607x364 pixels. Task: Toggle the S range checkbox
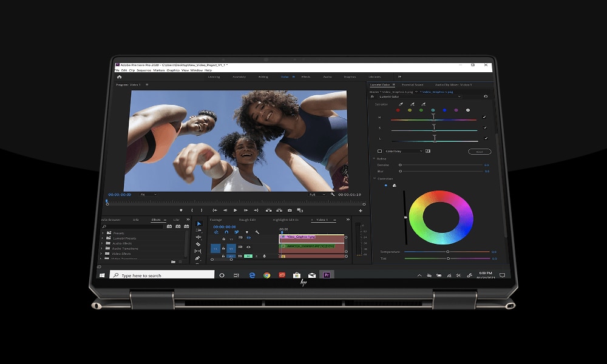coord(485,127)
